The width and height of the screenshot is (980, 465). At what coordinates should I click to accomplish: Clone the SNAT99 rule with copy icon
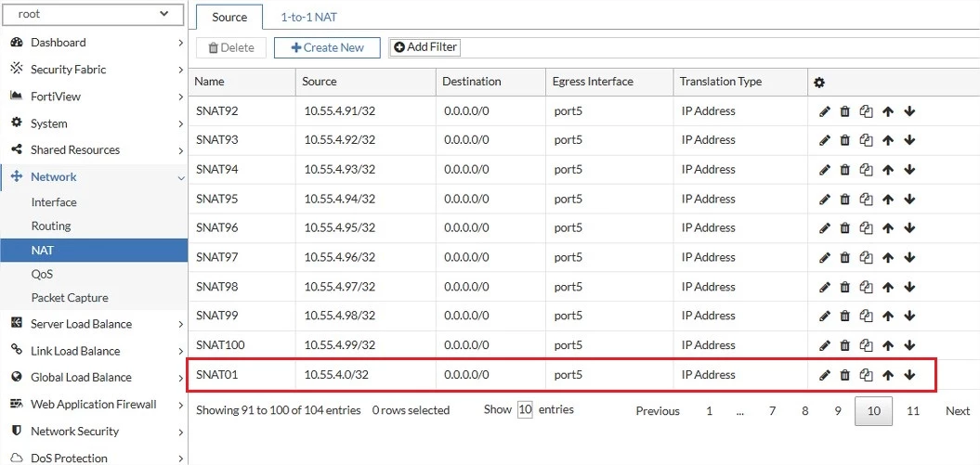click(x=866, y=316)
